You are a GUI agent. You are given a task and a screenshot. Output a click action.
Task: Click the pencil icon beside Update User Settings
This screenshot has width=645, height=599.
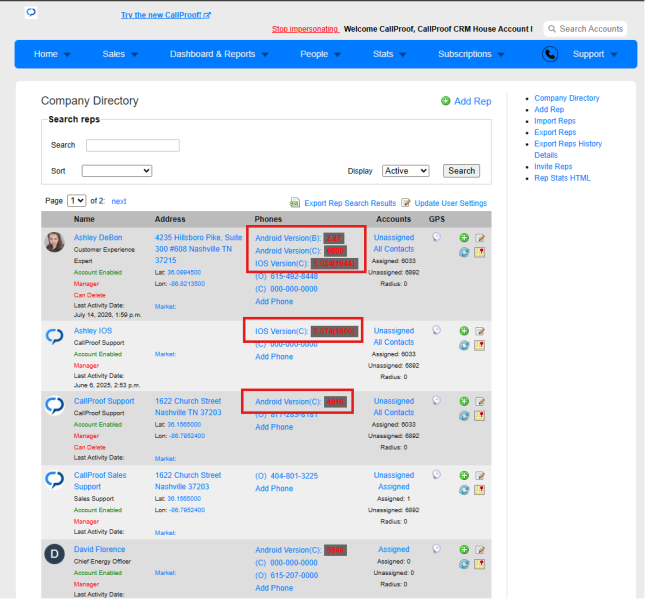(x=406, y=202)
